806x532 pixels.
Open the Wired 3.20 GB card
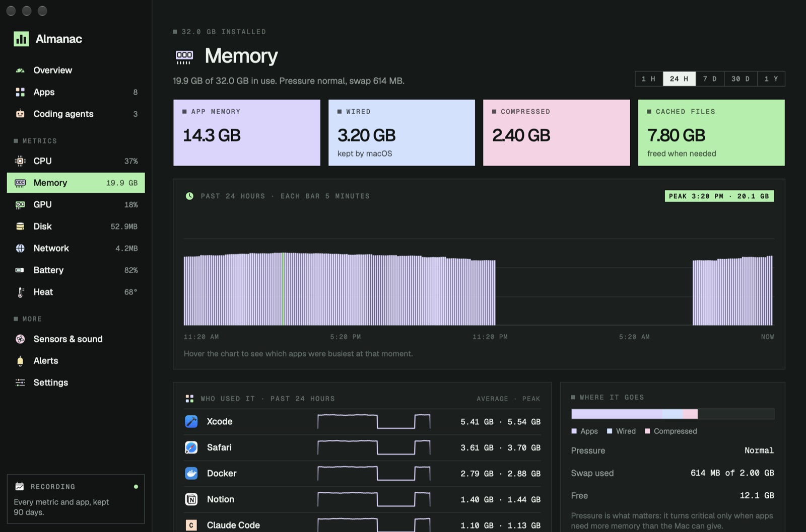401,133
